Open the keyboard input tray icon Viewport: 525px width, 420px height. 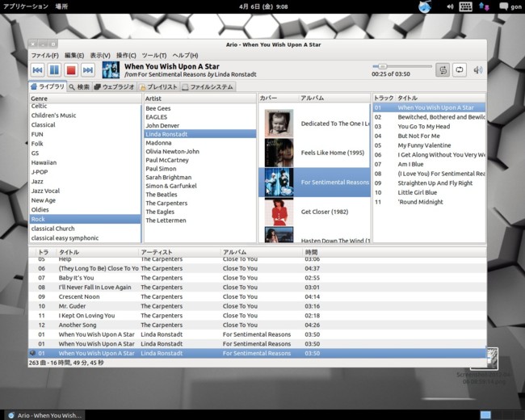(x=466, y=6)
